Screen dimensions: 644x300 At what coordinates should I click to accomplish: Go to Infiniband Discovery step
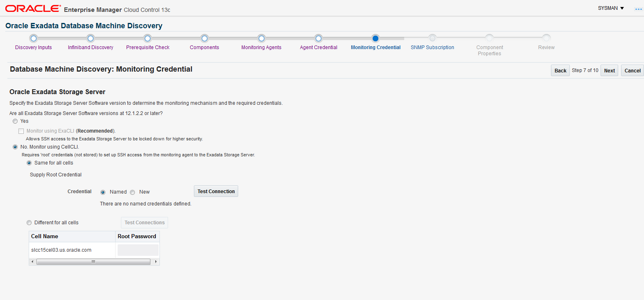tap(91, 47)
